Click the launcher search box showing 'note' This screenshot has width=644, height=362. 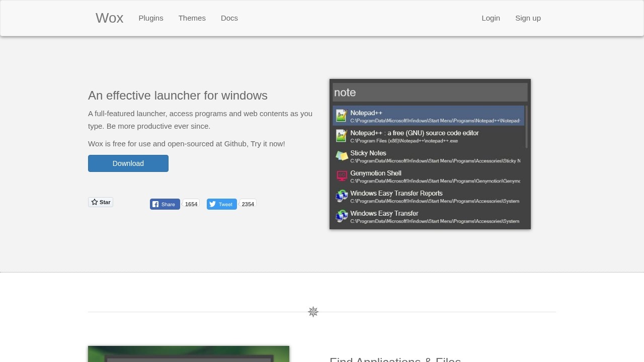[430, 93]
